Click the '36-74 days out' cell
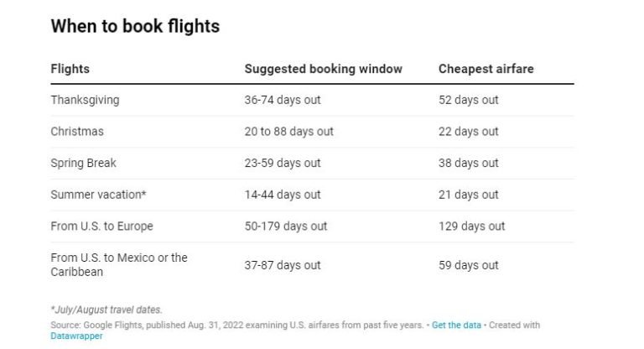 (x=282, y=100)
